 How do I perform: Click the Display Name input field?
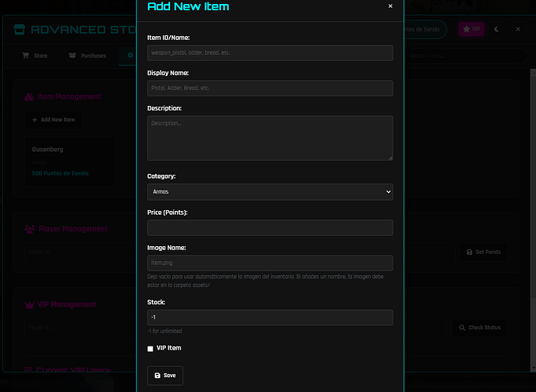(270, 89)
